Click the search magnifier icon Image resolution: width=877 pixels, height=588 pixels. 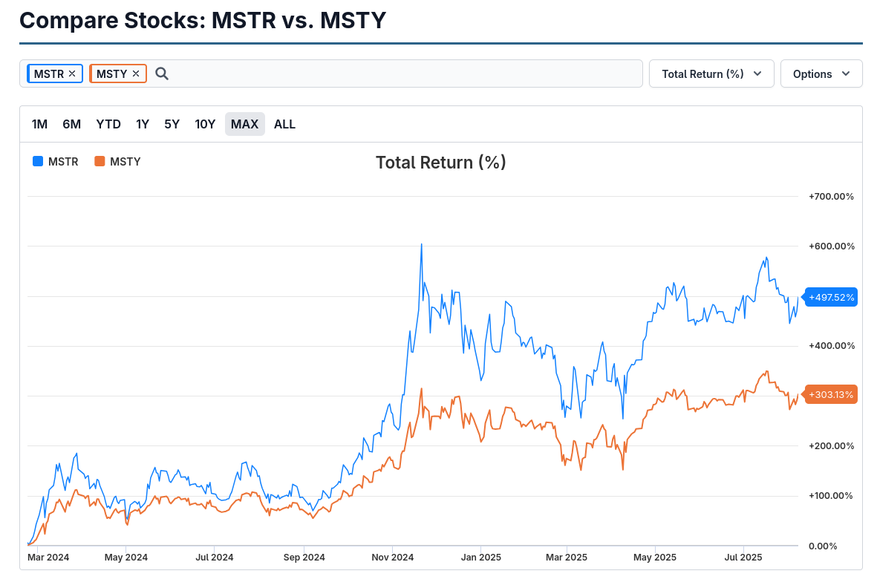point(162,73)
